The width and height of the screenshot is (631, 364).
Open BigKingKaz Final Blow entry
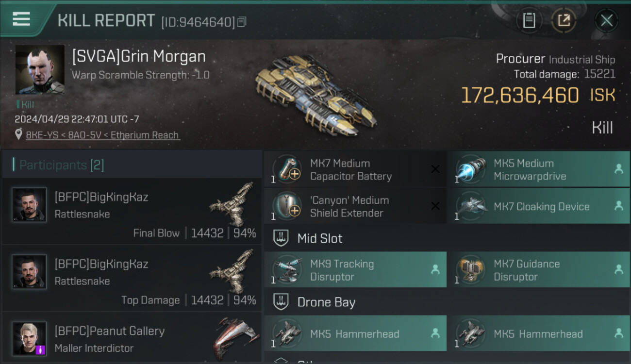coord(132,211)
